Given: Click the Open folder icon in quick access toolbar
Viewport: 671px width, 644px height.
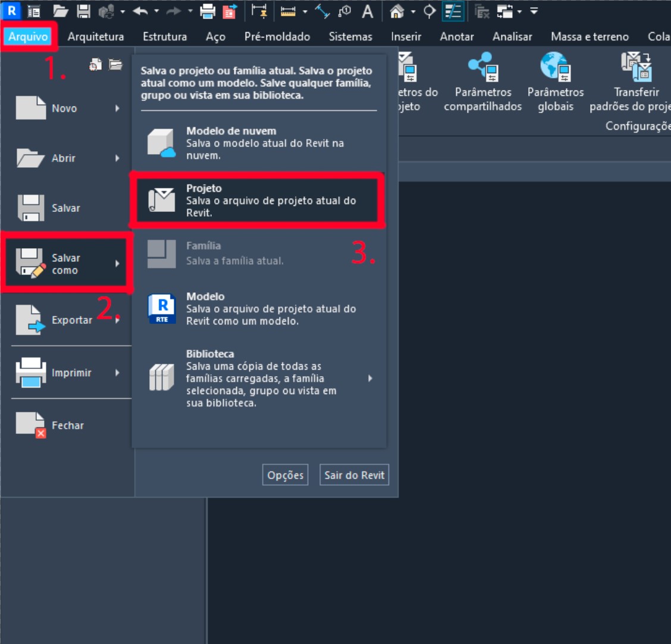Looking at the screenshot, I should pyautogui.click(x=60, y=11).
